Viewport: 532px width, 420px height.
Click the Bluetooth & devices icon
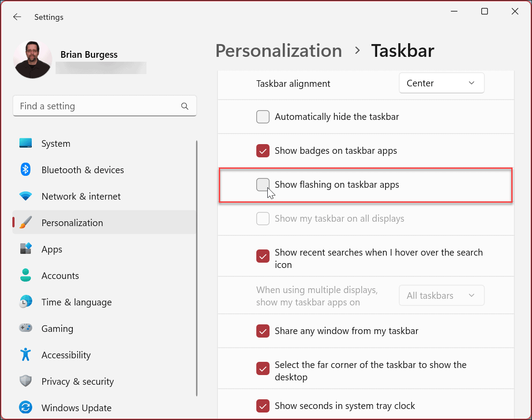pyautogui.click(x=26, y=170)
